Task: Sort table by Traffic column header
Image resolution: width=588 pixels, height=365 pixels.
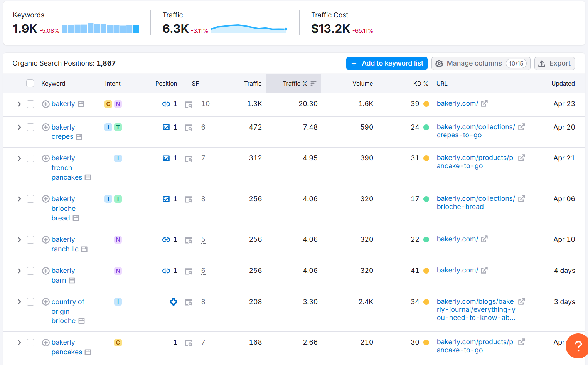Action: 253,83
